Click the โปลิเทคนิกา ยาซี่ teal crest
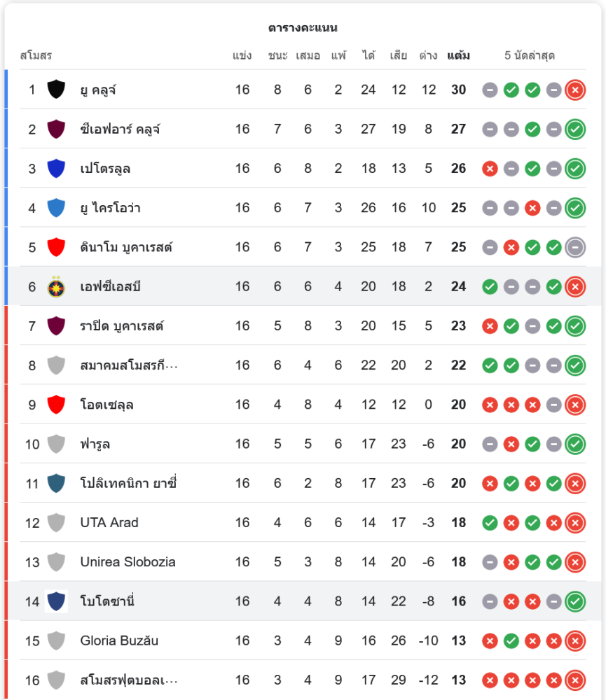Viewport: 606px width, 700px height. click(x=56, y=483)
